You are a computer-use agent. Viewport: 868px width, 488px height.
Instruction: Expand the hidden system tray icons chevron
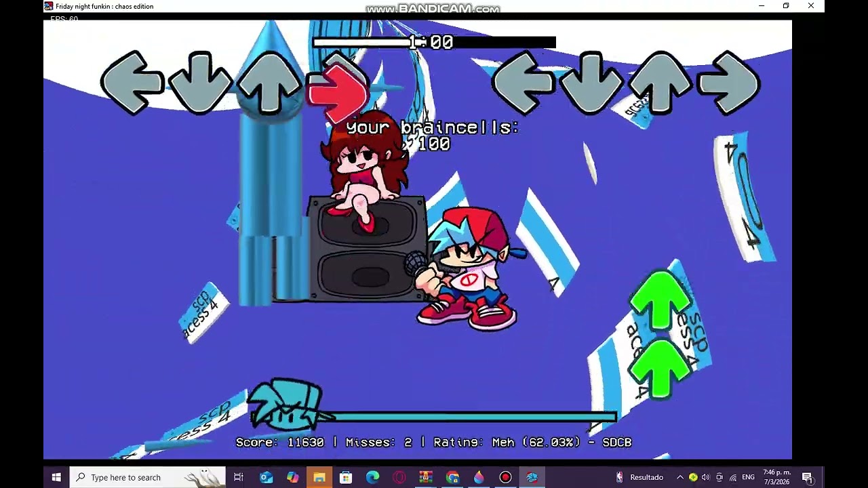pyautogui.click(x=680, y=477)
